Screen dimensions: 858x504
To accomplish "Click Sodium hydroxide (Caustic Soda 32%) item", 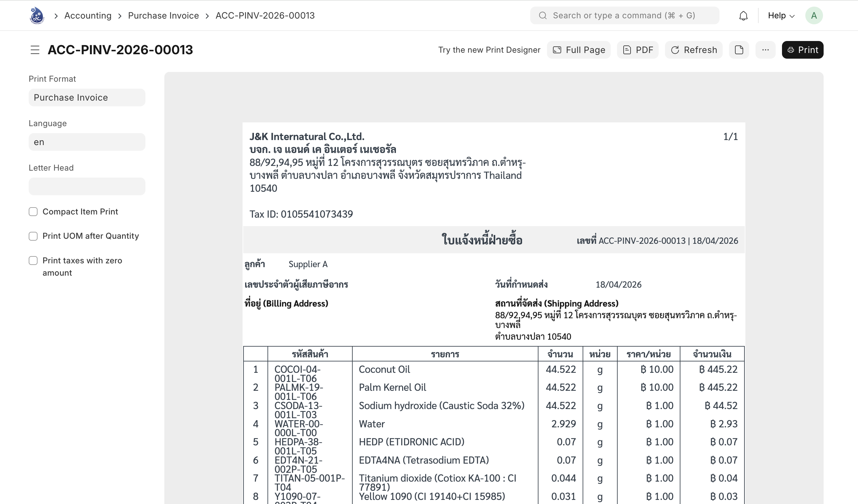I will [x=441, y=406].
